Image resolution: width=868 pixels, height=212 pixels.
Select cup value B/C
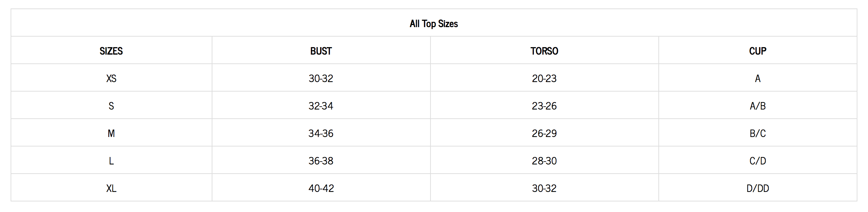click(758, 133)
